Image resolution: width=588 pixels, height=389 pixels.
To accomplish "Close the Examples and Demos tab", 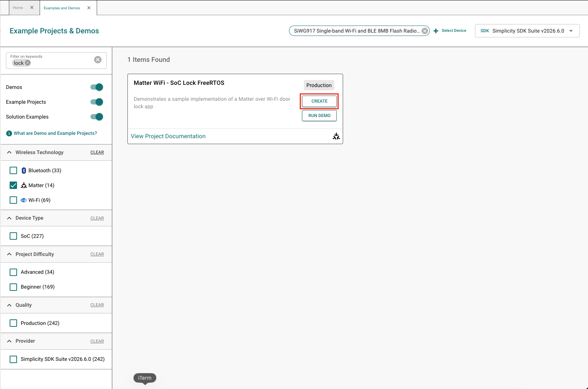I will click(89, 8).
